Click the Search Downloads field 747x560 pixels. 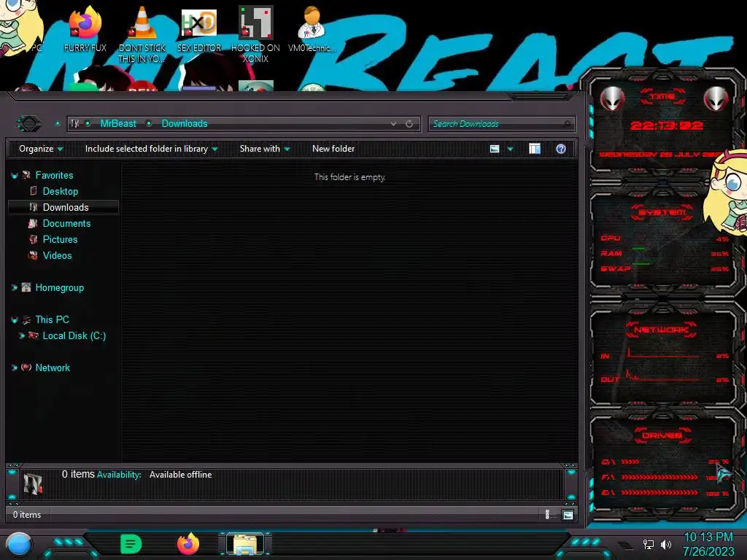(502, 124)
